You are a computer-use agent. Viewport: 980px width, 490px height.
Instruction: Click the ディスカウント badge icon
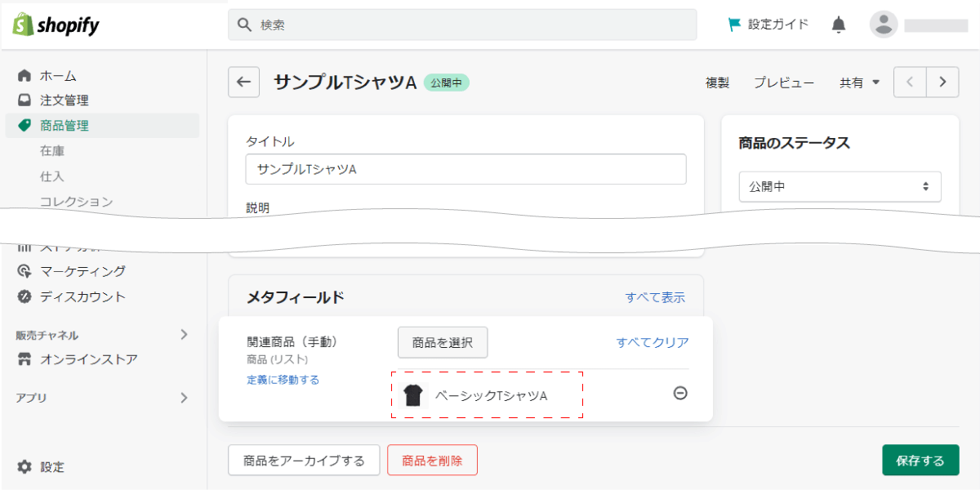24,296
